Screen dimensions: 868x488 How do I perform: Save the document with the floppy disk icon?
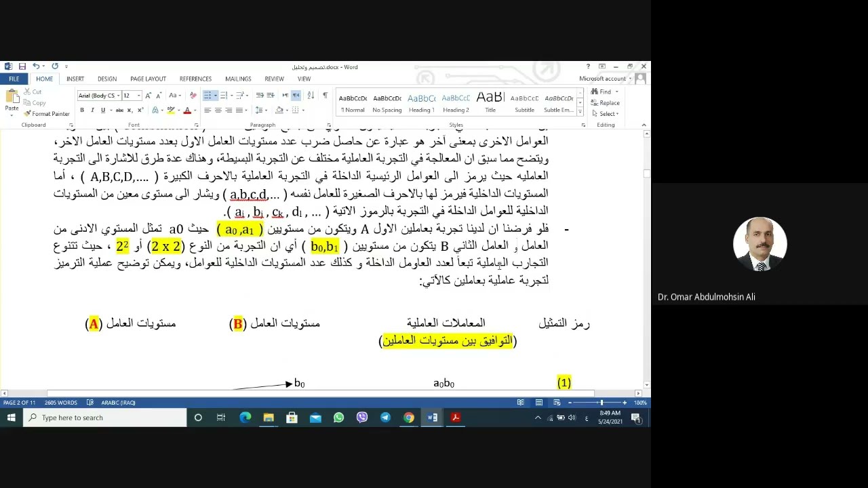point(22,66)
